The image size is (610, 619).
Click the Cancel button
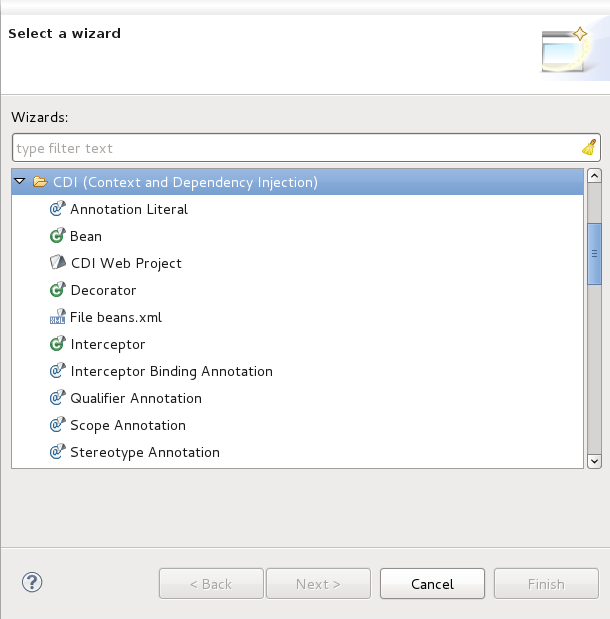click(x=432, y=583)
